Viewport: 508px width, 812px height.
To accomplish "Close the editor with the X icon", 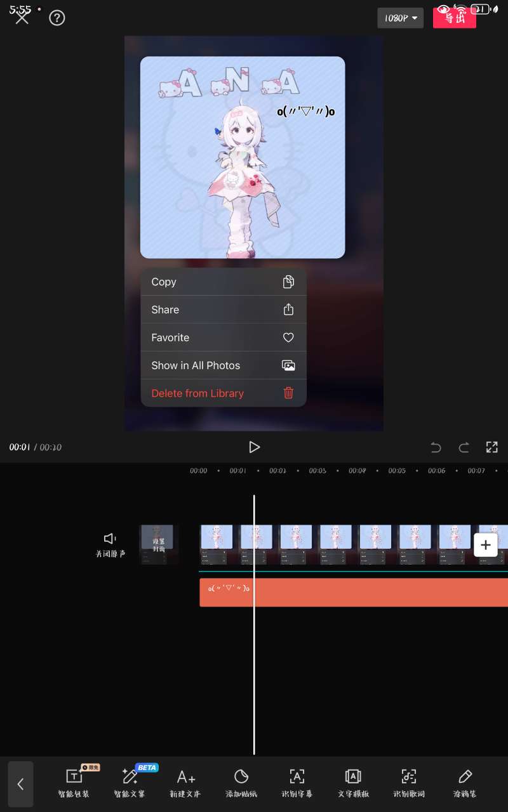I will coord(22,18).
